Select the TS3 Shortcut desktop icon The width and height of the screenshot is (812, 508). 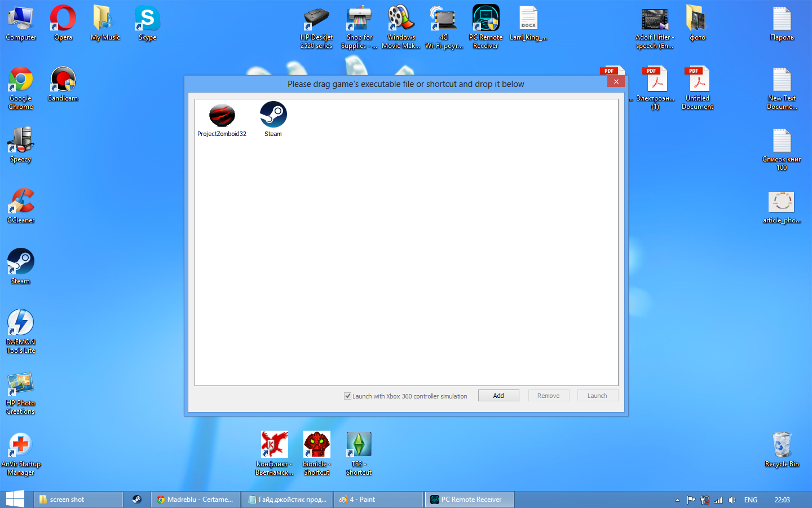[359, 454]
